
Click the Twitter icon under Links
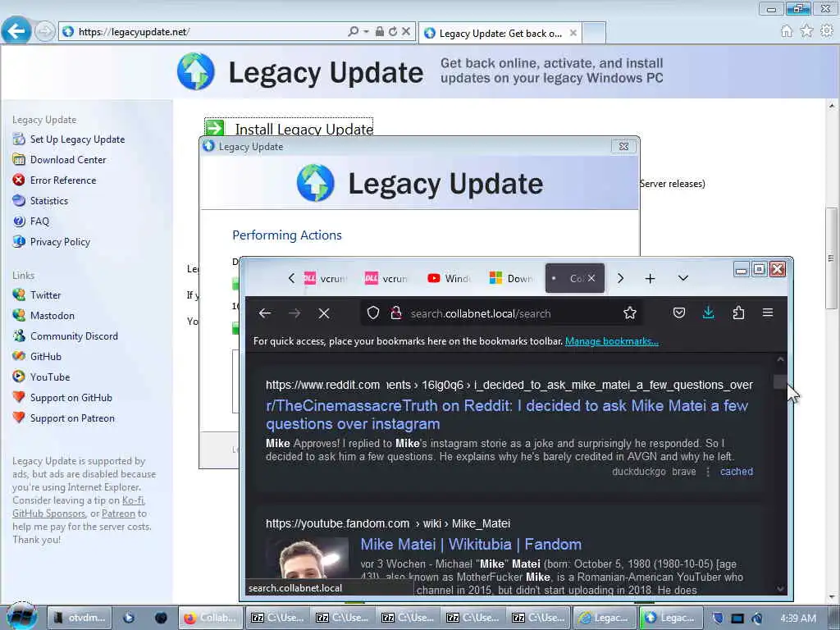click(x=19, y=294)
